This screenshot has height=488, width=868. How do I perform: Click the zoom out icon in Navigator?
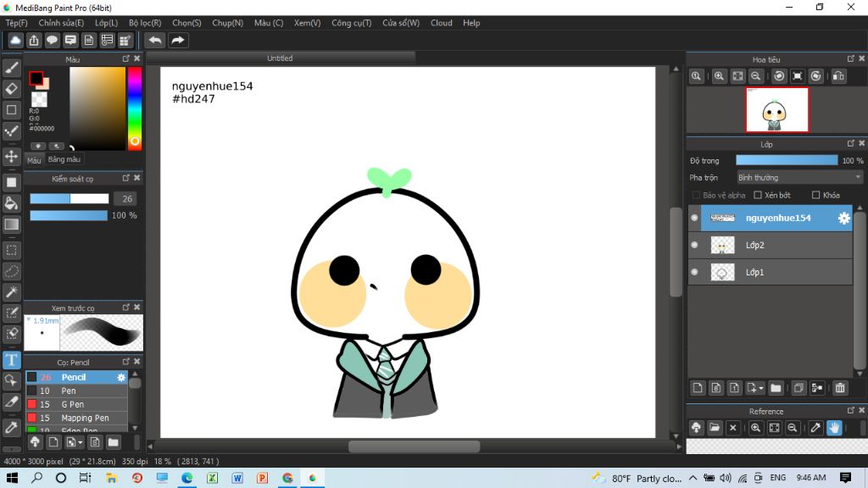click(x=755, y=76)
